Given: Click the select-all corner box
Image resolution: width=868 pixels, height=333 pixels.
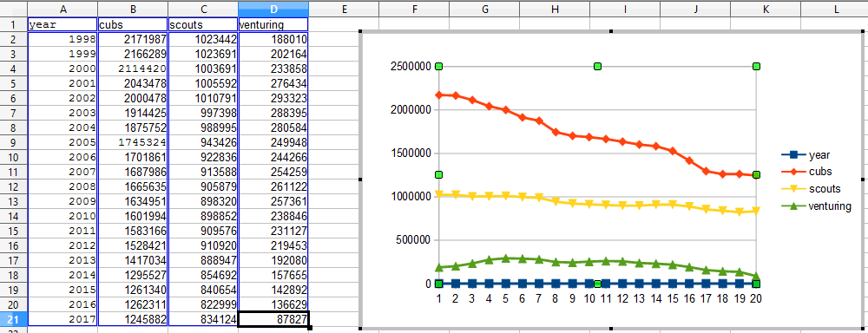Looking at the screenshot, I should click(x=13, y=9).
